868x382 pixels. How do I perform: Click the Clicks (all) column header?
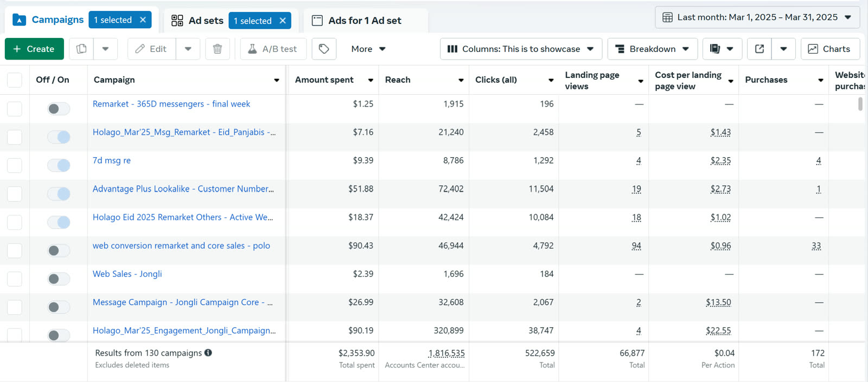[496, 80]
